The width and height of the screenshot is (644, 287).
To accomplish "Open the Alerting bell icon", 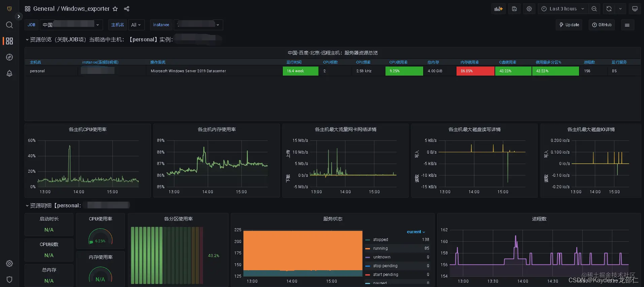I will [9, 73].
